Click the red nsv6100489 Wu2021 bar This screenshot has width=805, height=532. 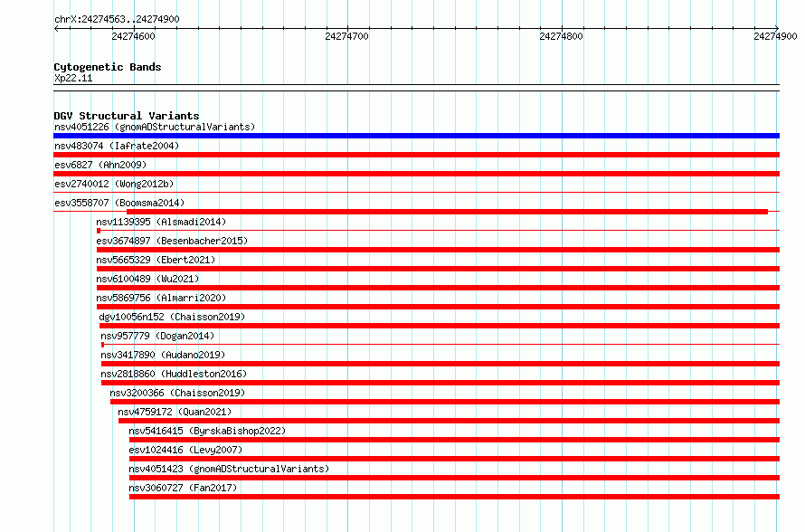tap(438, 288)
